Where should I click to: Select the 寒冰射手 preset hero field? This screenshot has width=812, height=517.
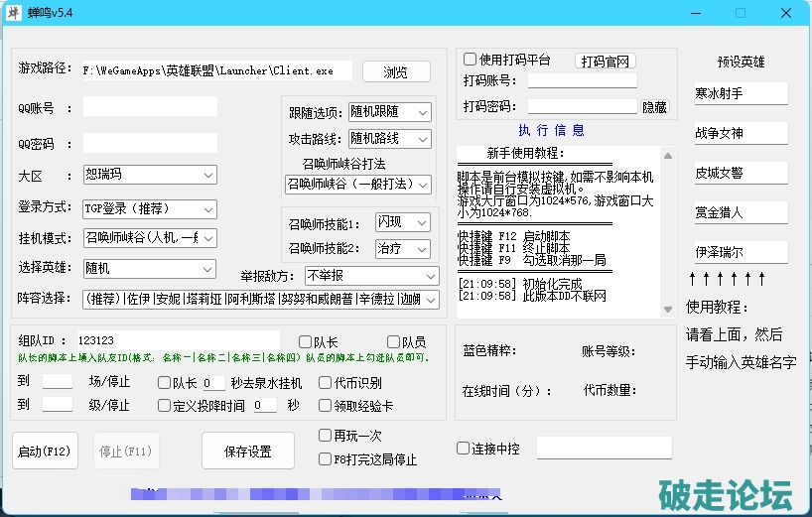click(740, 93)
